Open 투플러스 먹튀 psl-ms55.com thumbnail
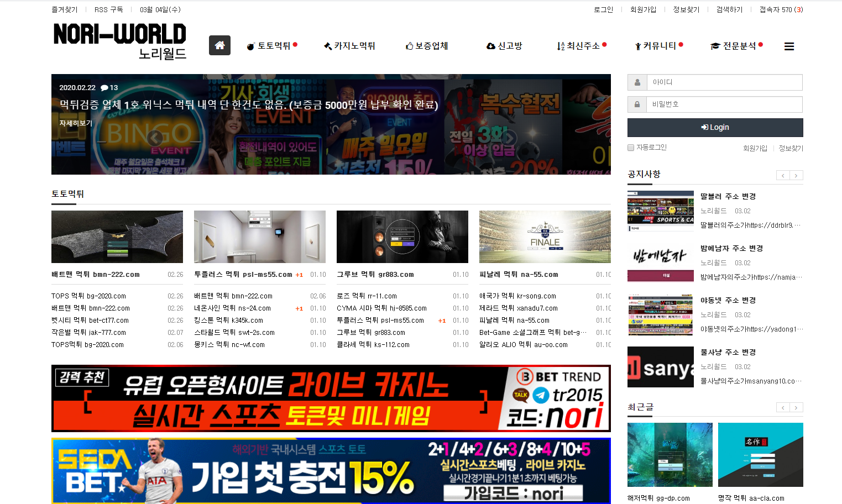842x504 pixels. point(260,237)
